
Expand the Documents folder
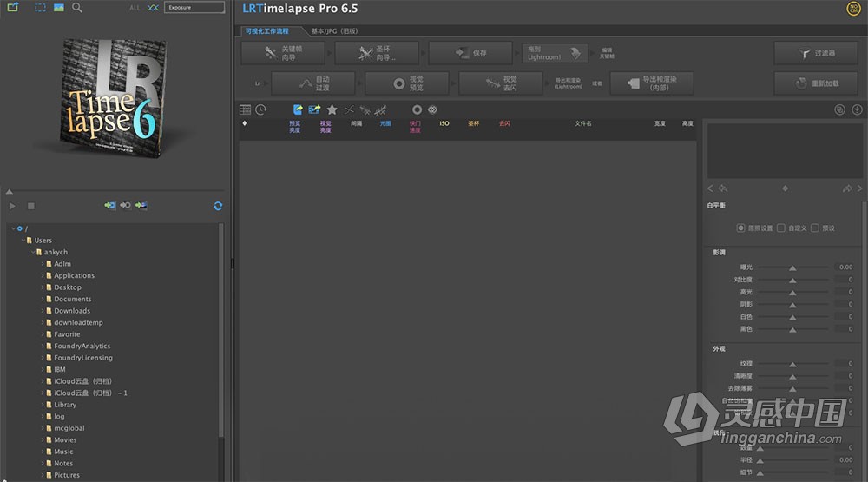point(43,299)
